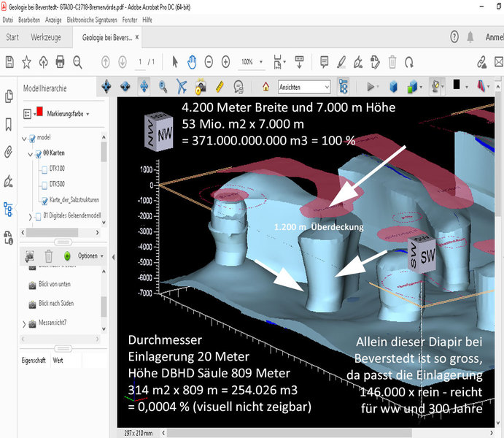Go to the default home view
The width and height of the screenshot is (504, 438).
point(265,86)
